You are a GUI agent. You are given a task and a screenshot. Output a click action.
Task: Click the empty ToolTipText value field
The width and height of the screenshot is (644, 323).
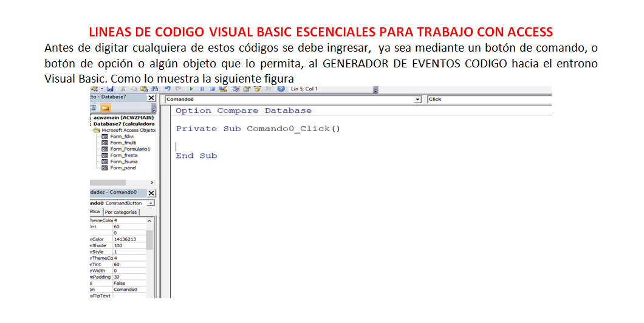pos(129,296)
